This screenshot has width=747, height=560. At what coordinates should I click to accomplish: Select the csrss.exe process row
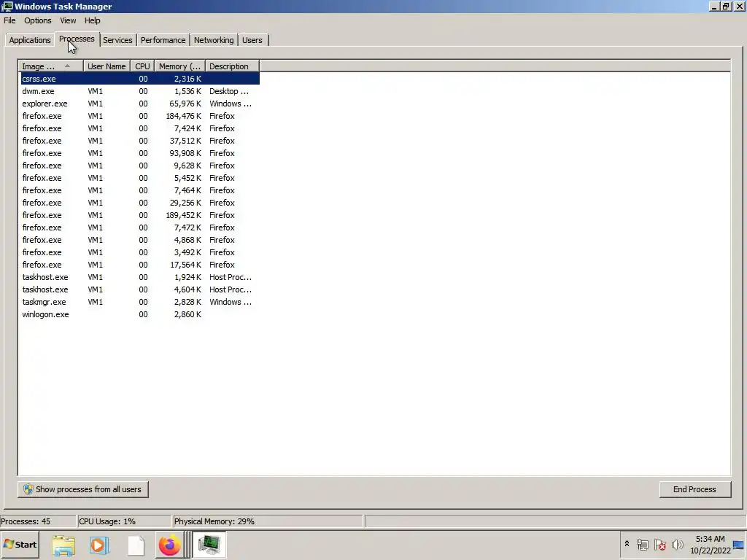coord(139,79)
